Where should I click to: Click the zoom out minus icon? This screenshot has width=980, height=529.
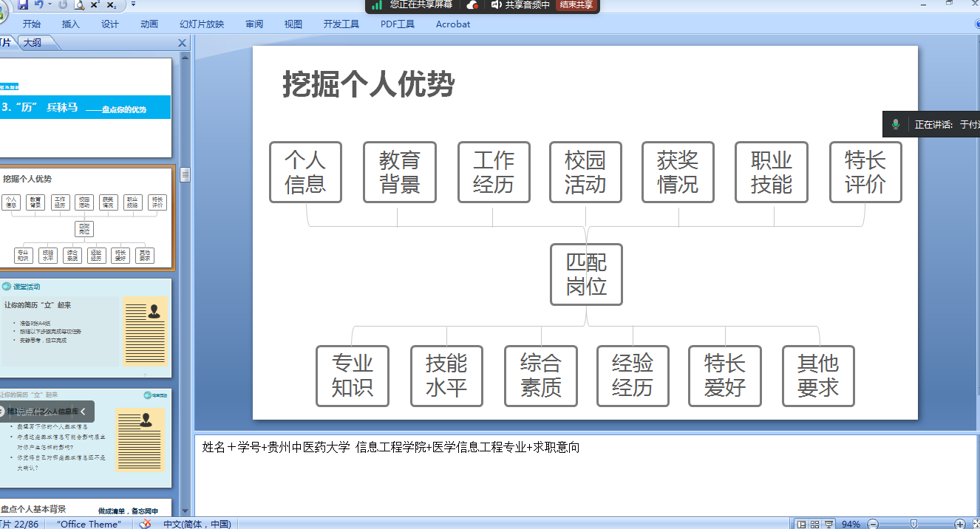click(x=873, y=524)
